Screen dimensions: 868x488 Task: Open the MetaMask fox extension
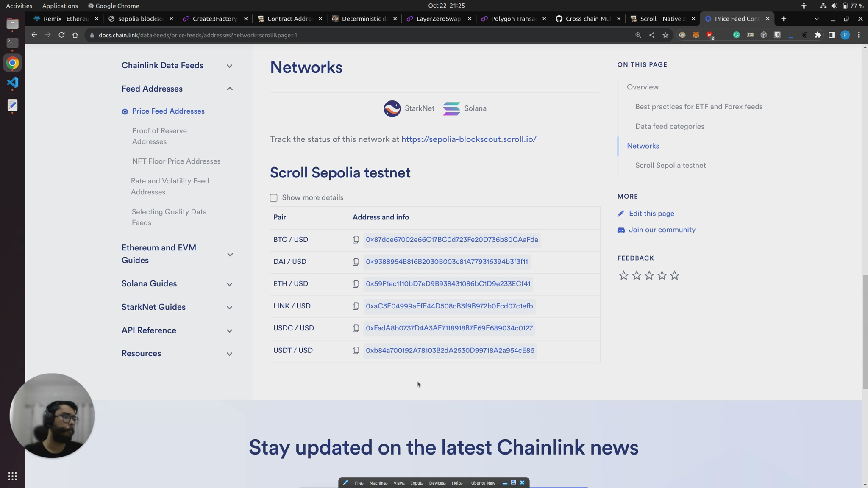coord(696,35)
